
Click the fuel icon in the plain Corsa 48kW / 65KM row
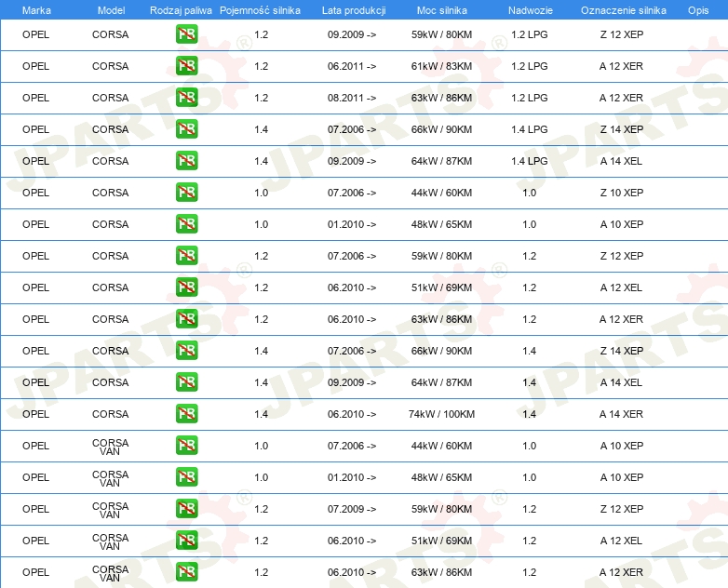coord(186,223)
